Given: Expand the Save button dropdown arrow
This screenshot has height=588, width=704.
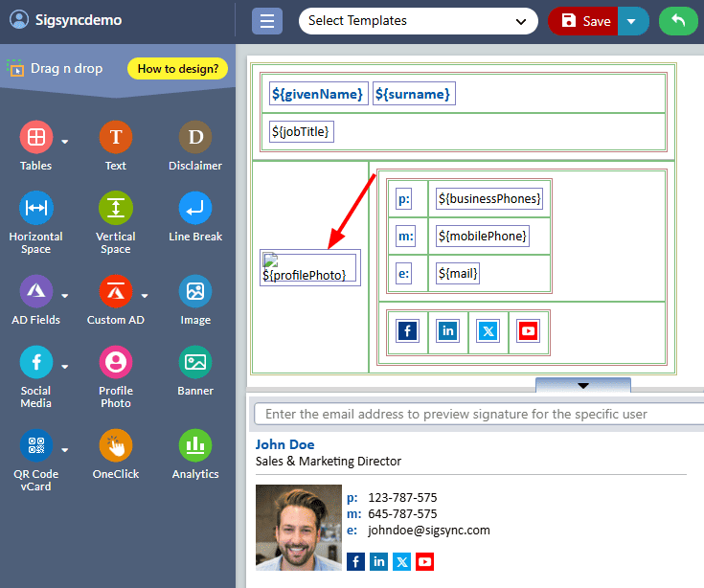Looking at the screenshot, I should click(633, 21).
